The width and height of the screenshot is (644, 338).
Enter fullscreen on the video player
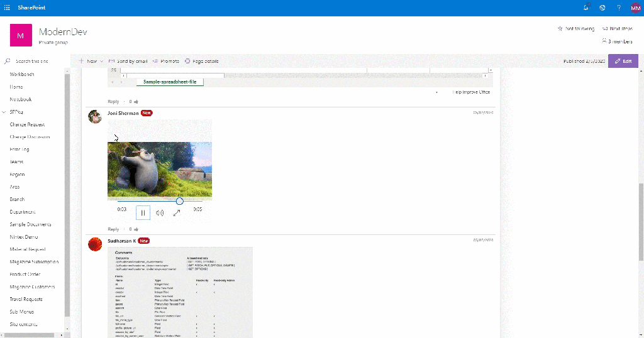pyautogui.click(x=177, y=213)
